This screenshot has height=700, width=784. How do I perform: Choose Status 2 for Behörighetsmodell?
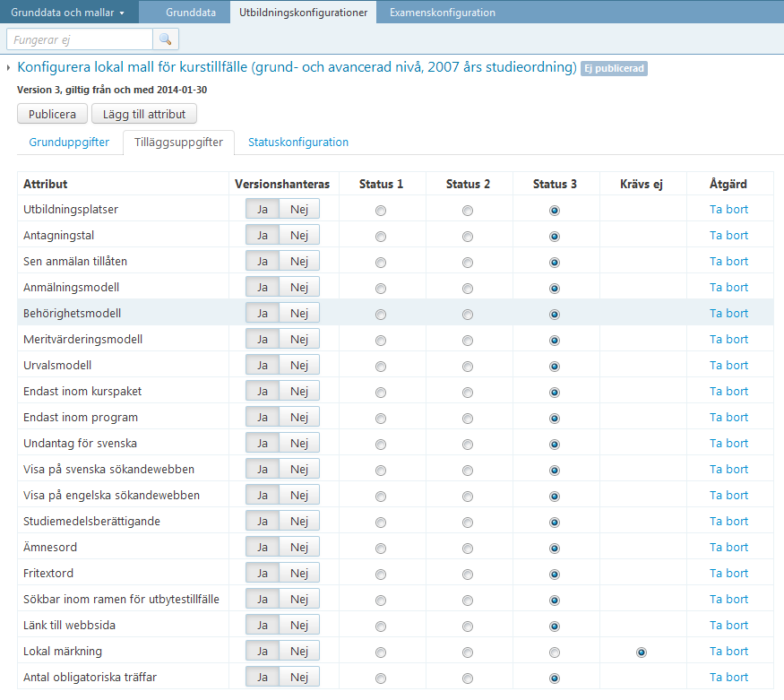pyautogui.click(x=468, y=315)
